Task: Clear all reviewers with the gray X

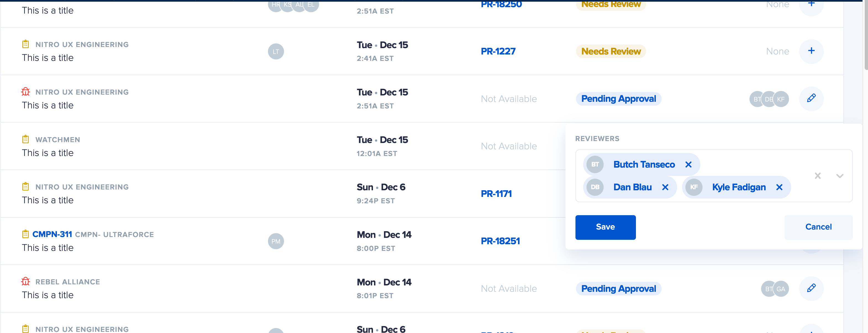Action: 818,176
